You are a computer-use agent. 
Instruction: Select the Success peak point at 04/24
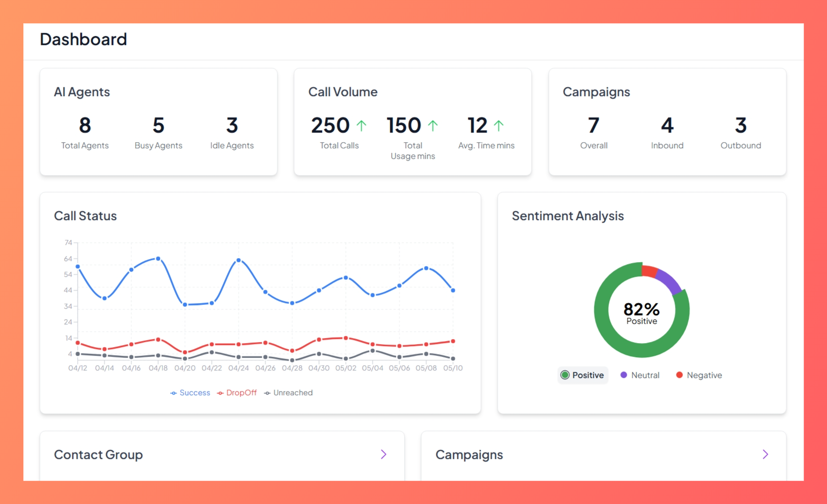tap(239, 260)
